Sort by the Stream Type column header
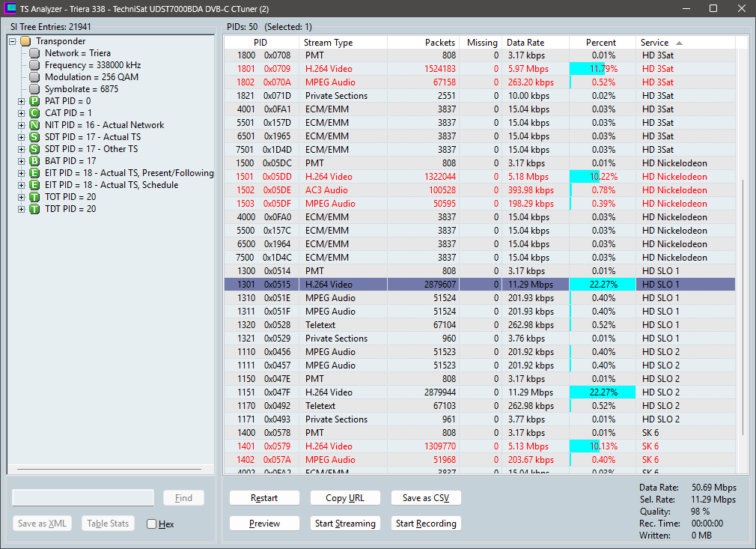The height and width of the screenshot is (549, 756). coord(343,43)
